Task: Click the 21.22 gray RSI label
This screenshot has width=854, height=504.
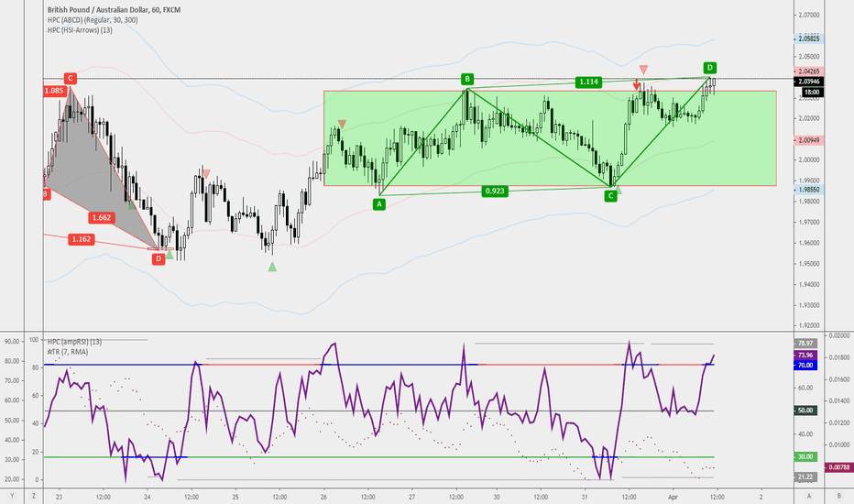Action: pyautogui.click(x=805, y=477)
